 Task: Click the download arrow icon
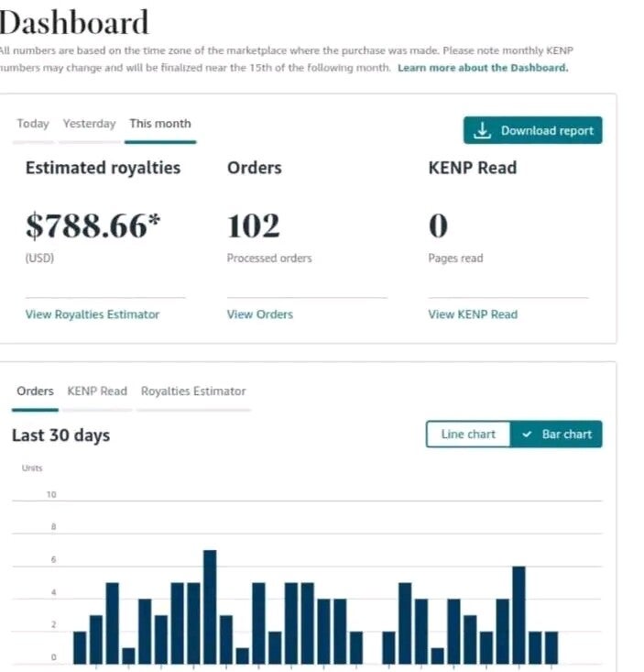pyautogui.click(x=482, y=131)
